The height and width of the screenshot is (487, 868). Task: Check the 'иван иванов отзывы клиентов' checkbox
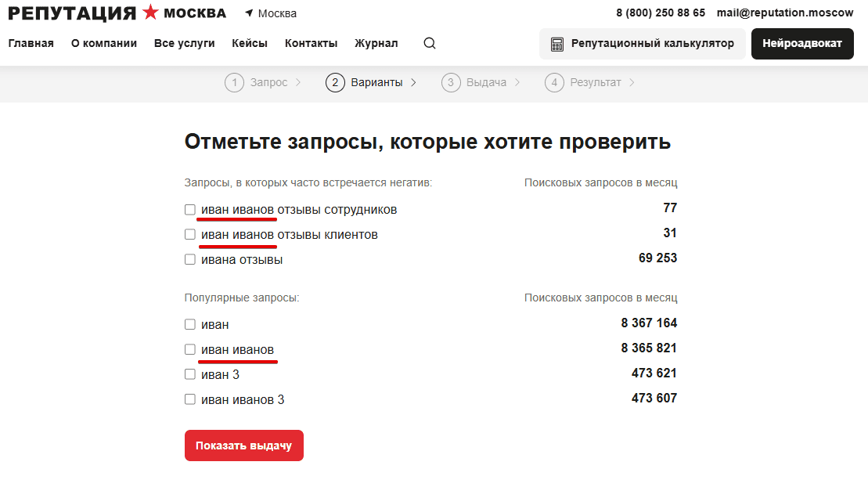[190, 234]
